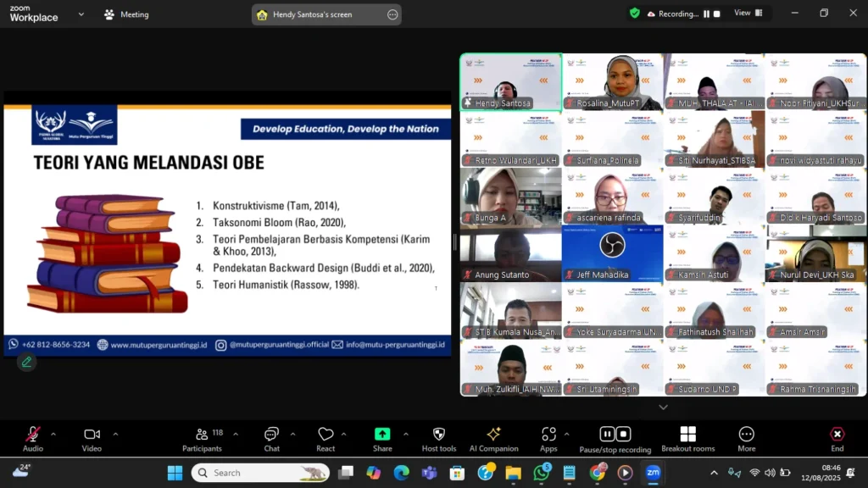The image size is (868, 488).
Task: Open the View layout menu
Action: tap(748, 14)
